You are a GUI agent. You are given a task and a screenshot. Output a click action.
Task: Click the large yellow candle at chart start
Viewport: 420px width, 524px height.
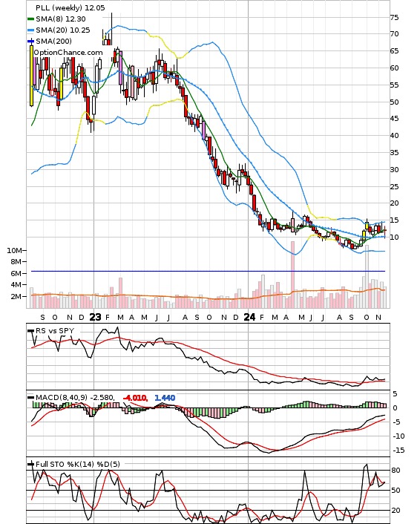[32, 76]
